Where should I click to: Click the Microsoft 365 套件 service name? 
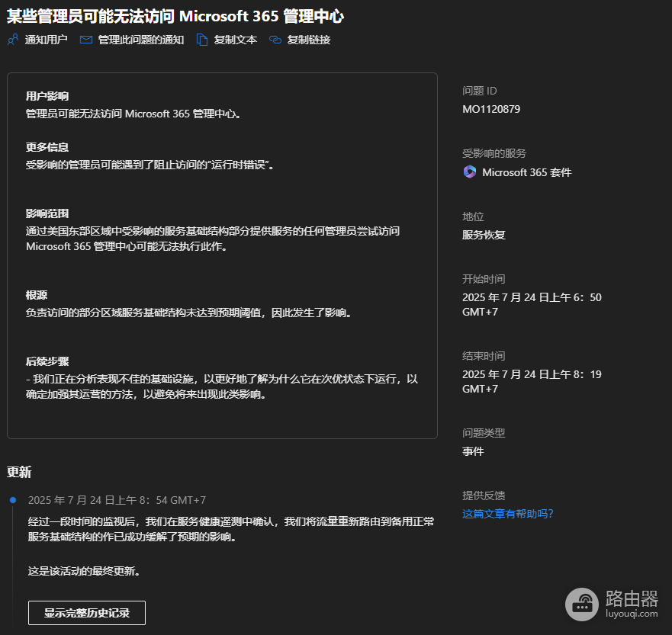point(527,172)
